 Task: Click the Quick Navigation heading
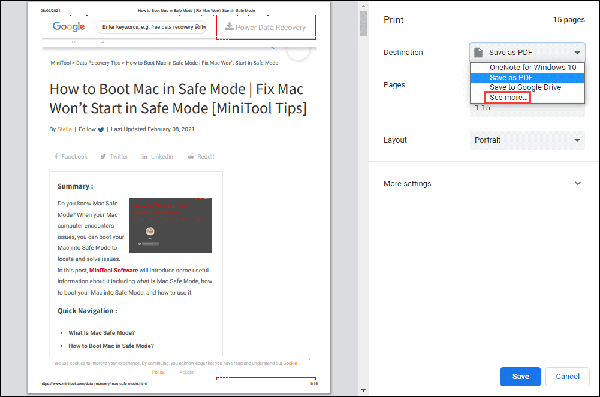[87, 311]
